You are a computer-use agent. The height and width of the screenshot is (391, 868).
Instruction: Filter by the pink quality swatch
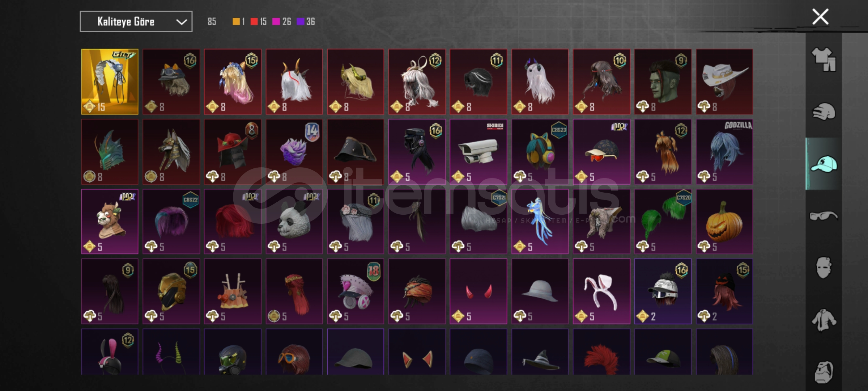(276, 22)
